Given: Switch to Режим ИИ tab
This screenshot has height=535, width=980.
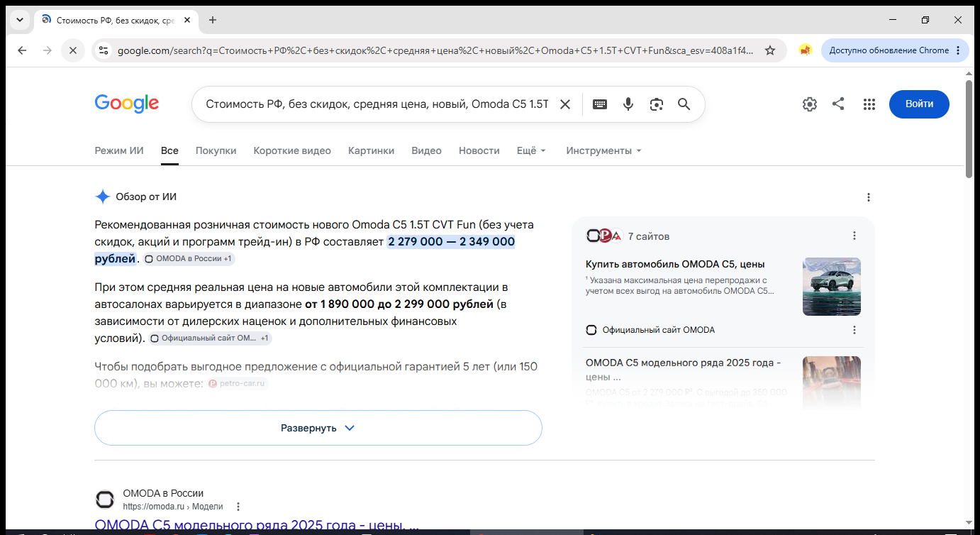Looking at the screenshot, I should pos(119,150).
